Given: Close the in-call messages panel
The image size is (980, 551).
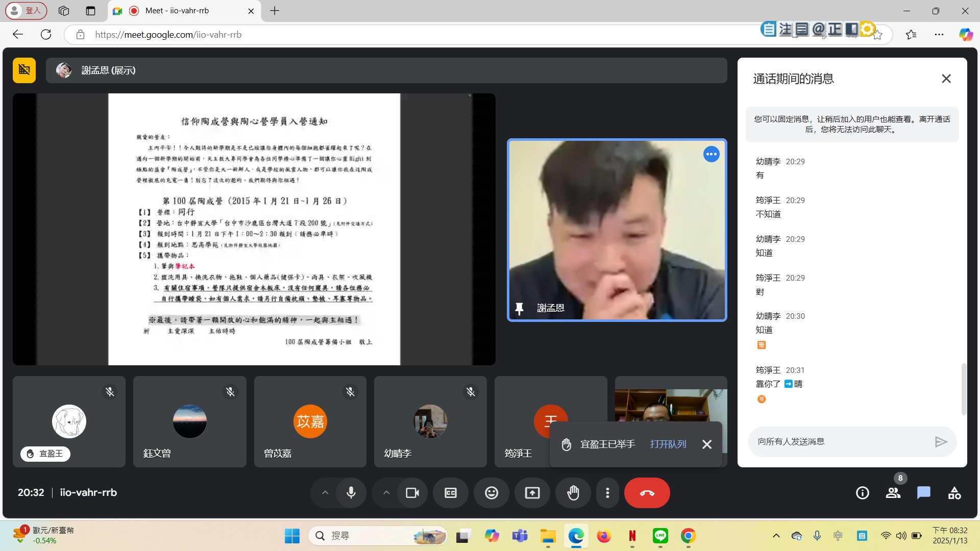Looking at the screenshot, I should click(946, 79).
